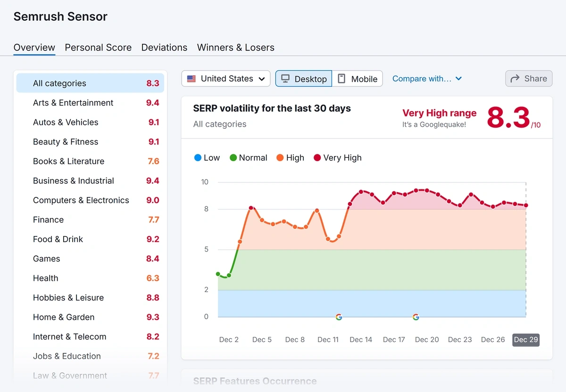566x392 pixels.
Task: Open the Personal Score tab
Action: coord(98,48)
